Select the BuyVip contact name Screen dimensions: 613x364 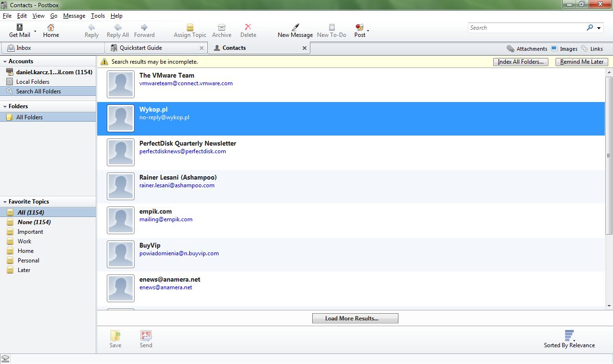tap(150, 245)
